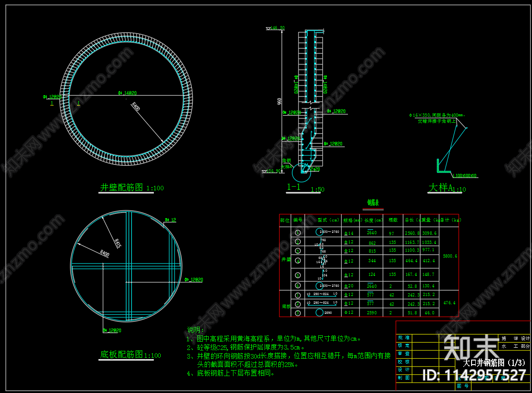Screen dimensions: 532x393
Task: Click the 1-1 section title scaled 1:50
Action: [x=305, y=188]
